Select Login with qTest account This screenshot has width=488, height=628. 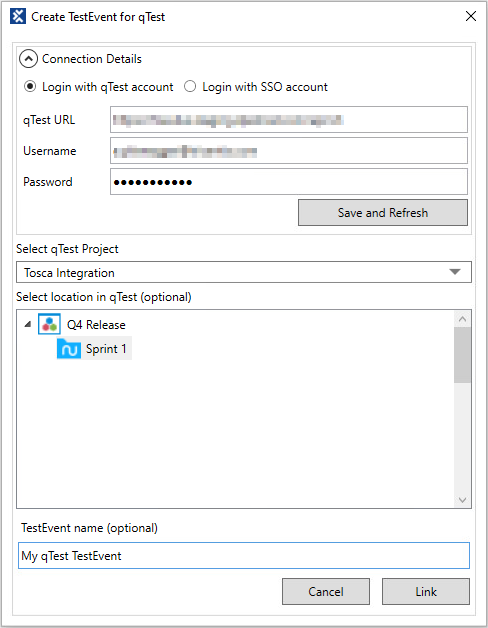coord(30,87)
